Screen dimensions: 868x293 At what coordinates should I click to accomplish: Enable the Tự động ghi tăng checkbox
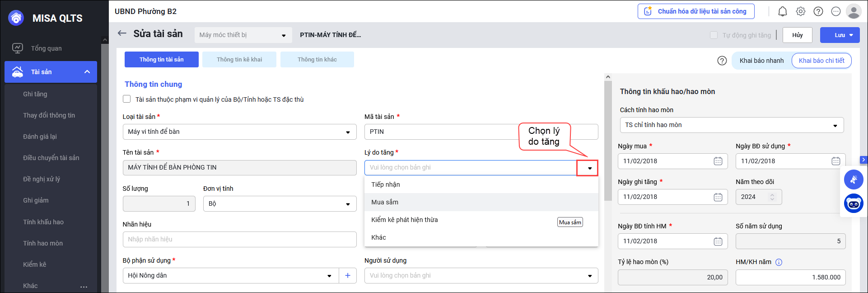tap(714, 35)
